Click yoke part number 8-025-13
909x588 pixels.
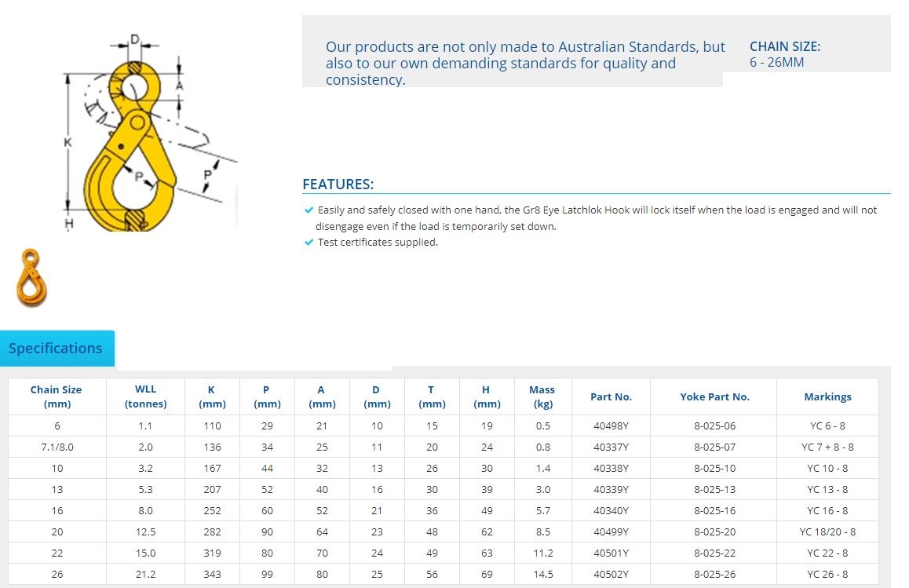pyautogui.click(x=714, y=489)
